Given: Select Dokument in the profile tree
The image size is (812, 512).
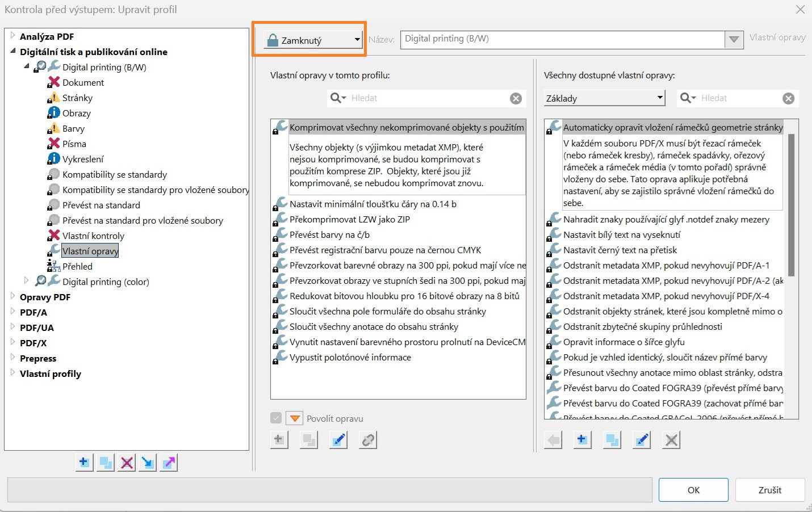Looking at the screenshot, I should pos(83,82).
